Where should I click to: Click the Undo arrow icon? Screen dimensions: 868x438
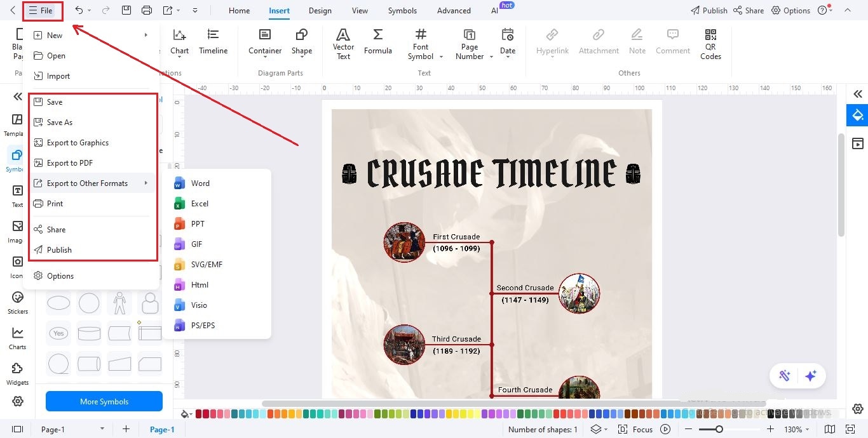(79, 10)
